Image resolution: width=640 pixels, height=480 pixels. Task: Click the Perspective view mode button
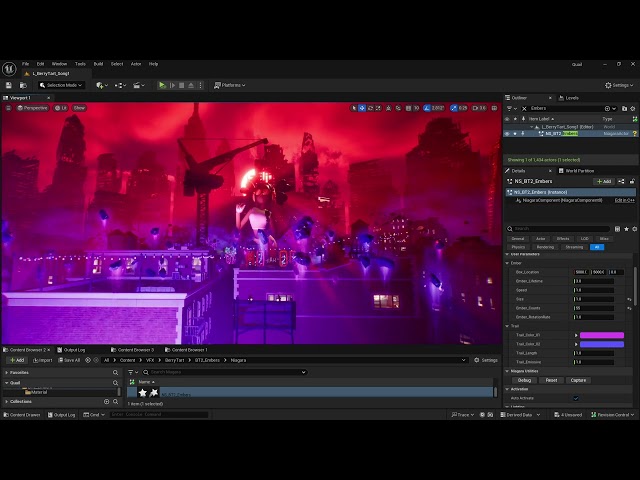click(x=33, y=108)
